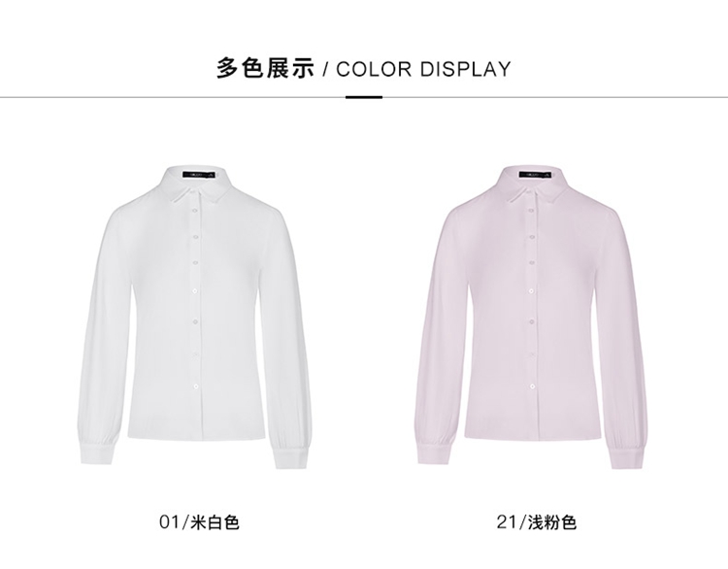This screenshot has width=728, height=569.
Task: Click the 01/米白色 color label
Action: coord(199,522)
